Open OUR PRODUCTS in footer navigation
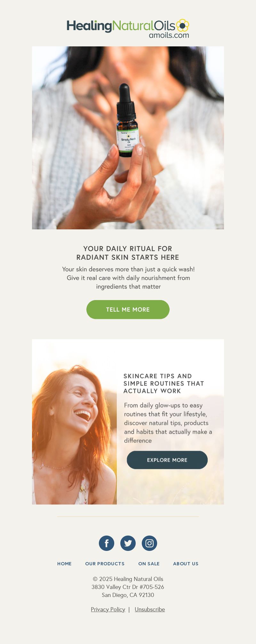256x644 pixels. coord(105,564)
